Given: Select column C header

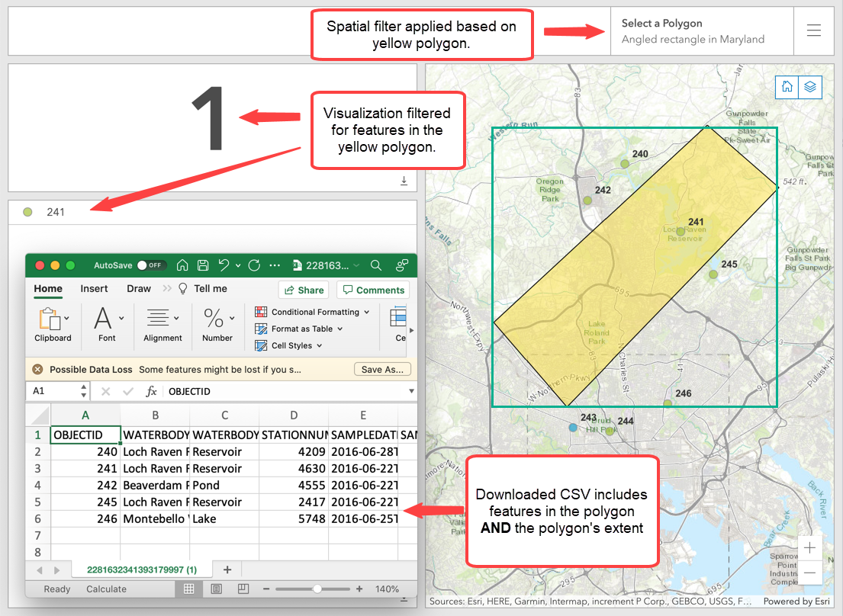Looking at the screenshot, I should (x=225, y=415).
